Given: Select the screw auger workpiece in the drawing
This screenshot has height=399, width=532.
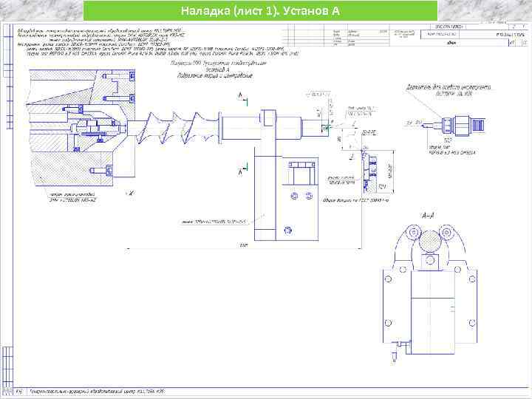Looking at the screenshot, I should [228, 127].
